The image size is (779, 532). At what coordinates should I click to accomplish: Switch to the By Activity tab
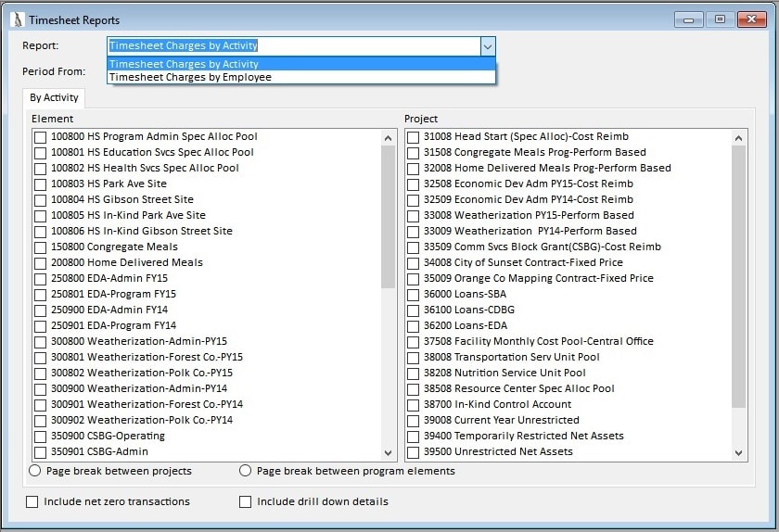[54, 98]
